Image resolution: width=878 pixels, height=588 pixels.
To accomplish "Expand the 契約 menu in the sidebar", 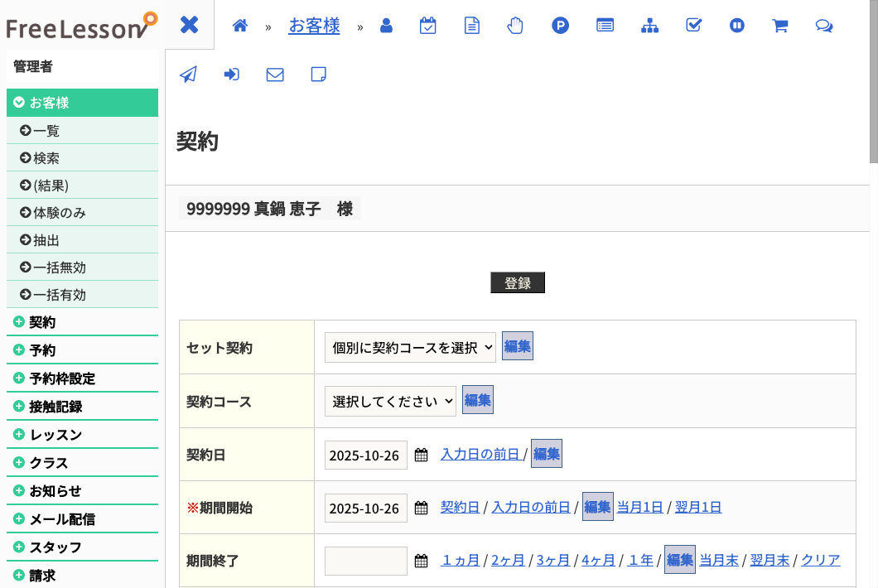I will point(82,321).
